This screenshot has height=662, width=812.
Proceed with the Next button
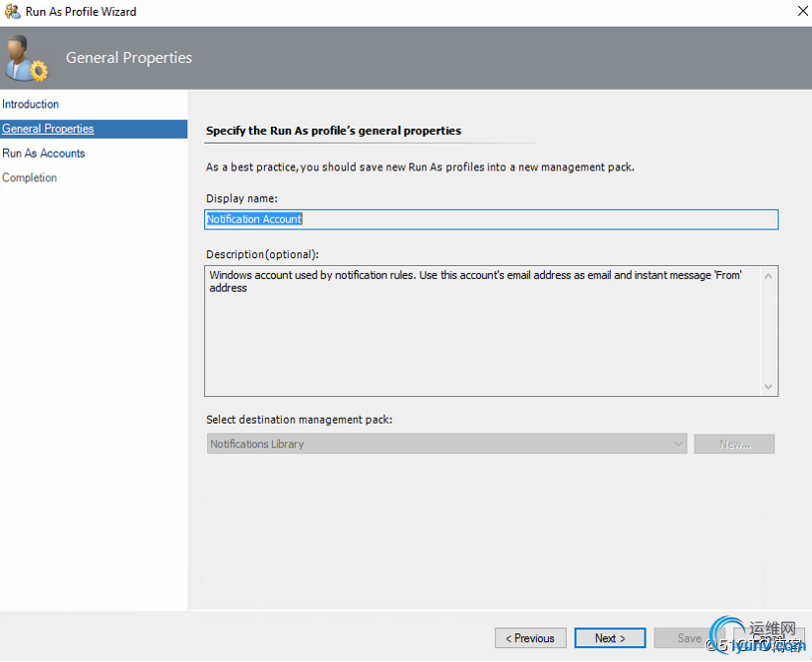point(610,638)
